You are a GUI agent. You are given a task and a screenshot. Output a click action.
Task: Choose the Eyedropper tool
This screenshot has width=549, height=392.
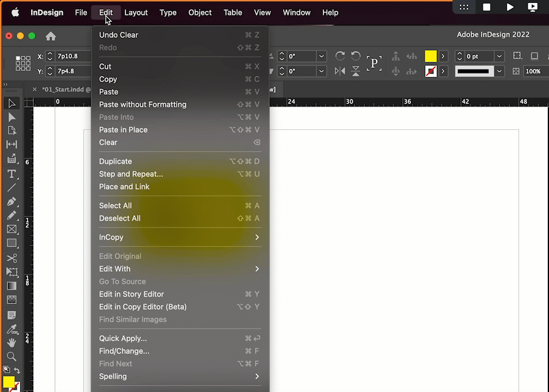[11, 329]
